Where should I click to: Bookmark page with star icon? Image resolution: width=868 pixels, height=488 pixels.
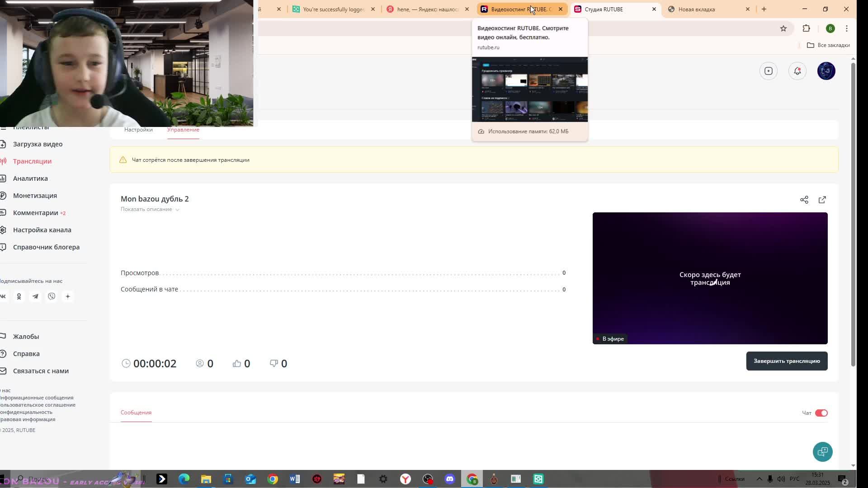[x=783, y=28]
